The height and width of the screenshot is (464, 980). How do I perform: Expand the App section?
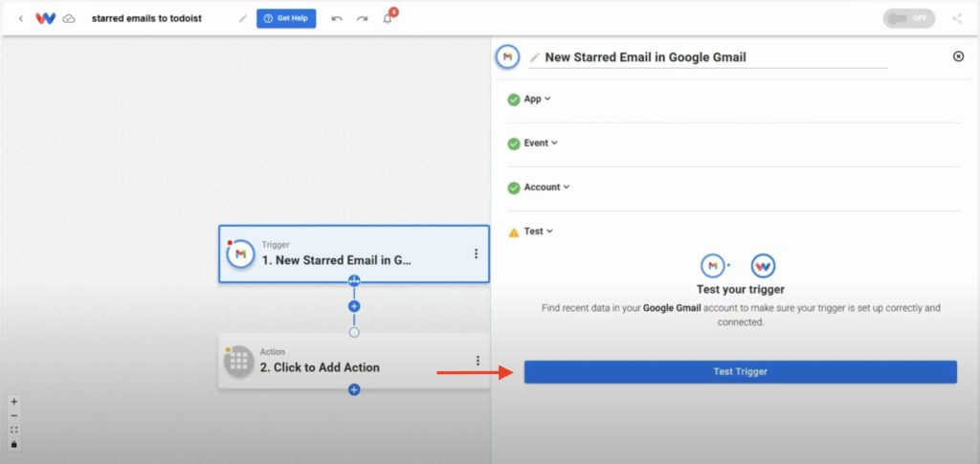[538, 99]
